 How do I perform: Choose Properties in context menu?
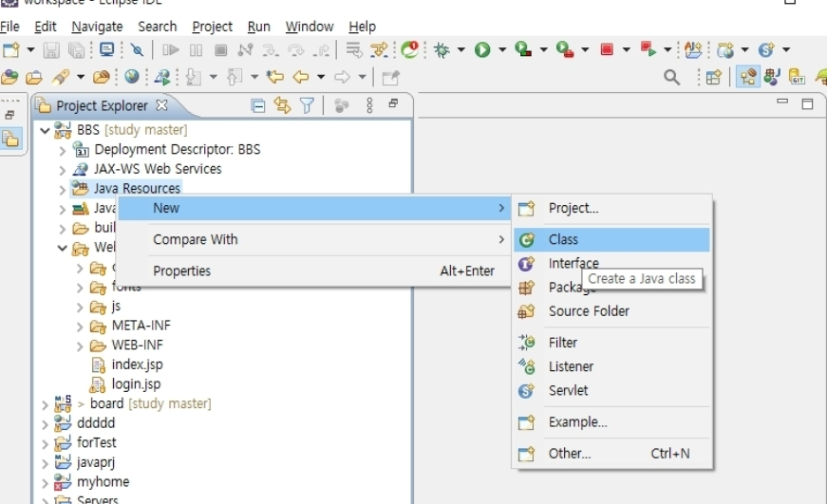coord(314,271)
